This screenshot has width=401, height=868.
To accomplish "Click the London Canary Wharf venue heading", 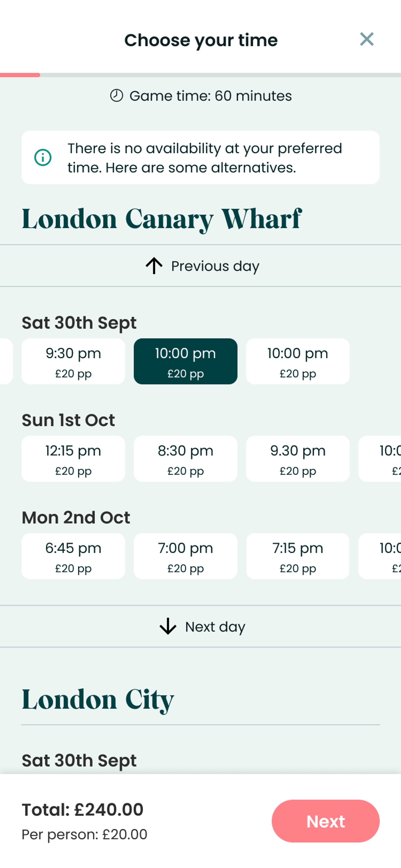I will (x=162, y=219).
